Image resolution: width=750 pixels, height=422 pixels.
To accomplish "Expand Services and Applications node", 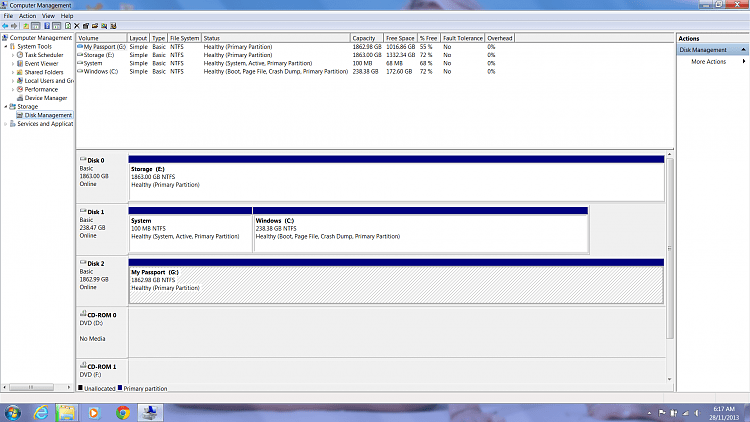I will point(6,124).
